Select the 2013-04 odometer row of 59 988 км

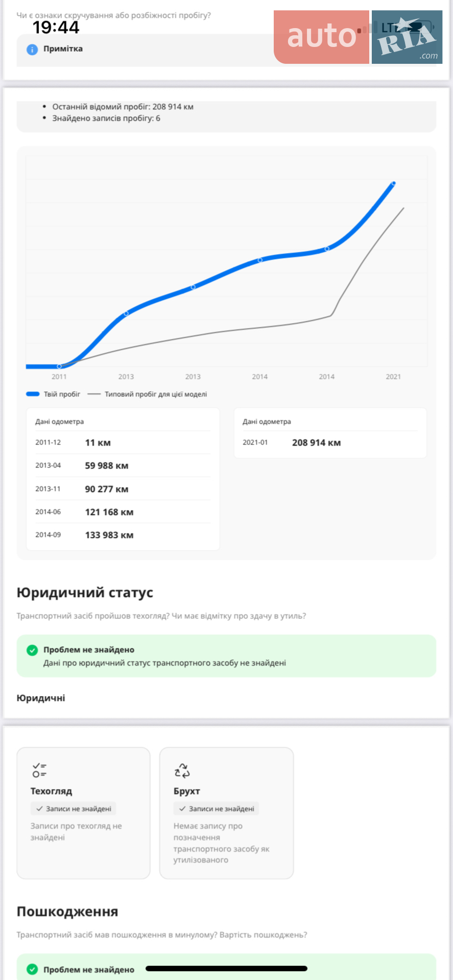(x=123, y=465)
